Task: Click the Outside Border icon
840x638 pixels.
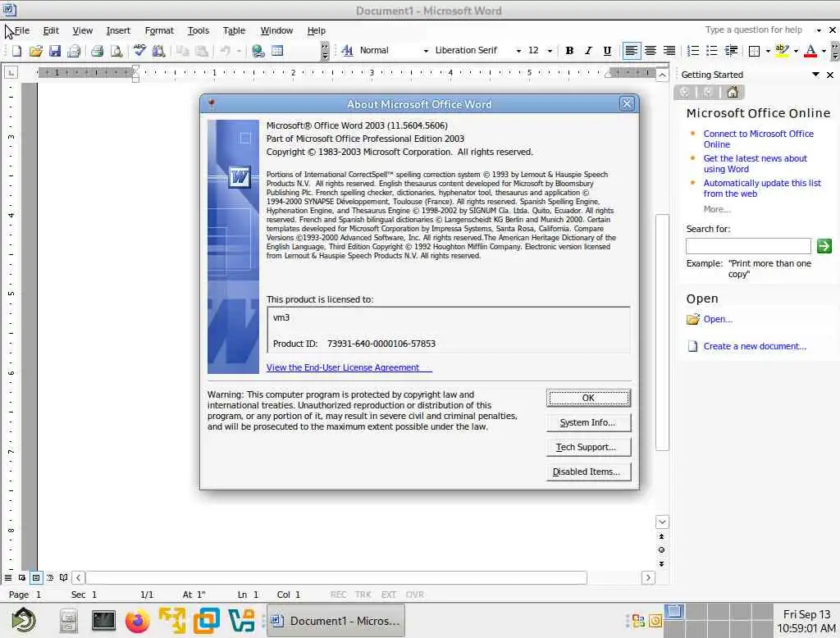Action: [755, 51]
